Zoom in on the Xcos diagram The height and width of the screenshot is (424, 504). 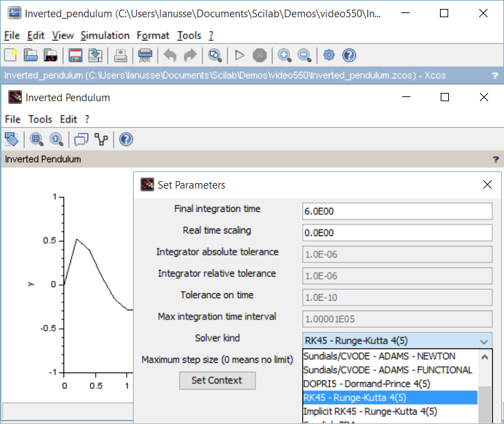click(284, 55)
